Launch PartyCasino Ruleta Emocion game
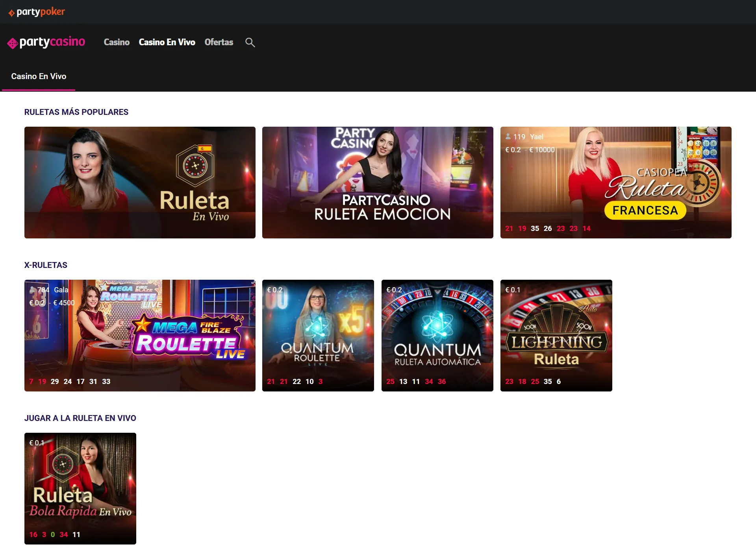Viewport: 756px width, 550px height. [x=378, y=183]
